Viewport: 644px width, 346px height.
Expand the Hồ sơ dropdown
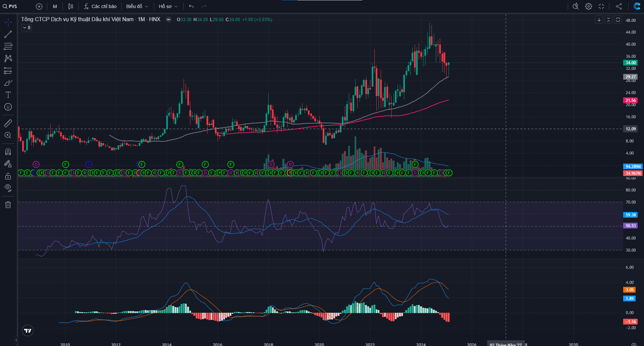[x=168, y=6]
